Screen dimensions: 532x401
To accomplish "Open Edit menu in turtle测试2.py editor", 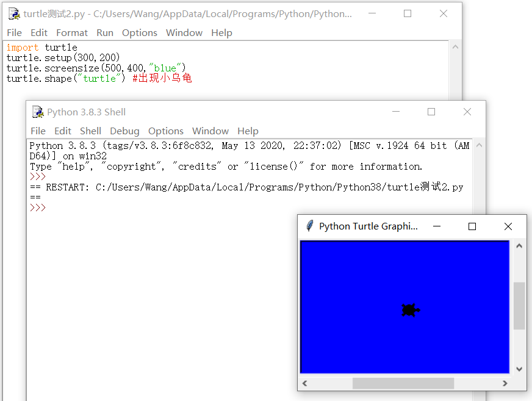I will coord(38,32).
